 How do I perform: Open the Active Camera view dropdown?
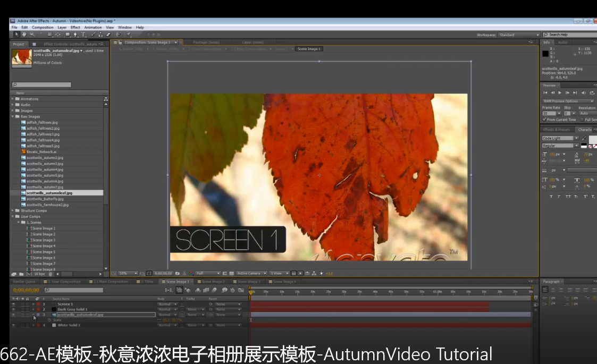click(x=251, y=273)
